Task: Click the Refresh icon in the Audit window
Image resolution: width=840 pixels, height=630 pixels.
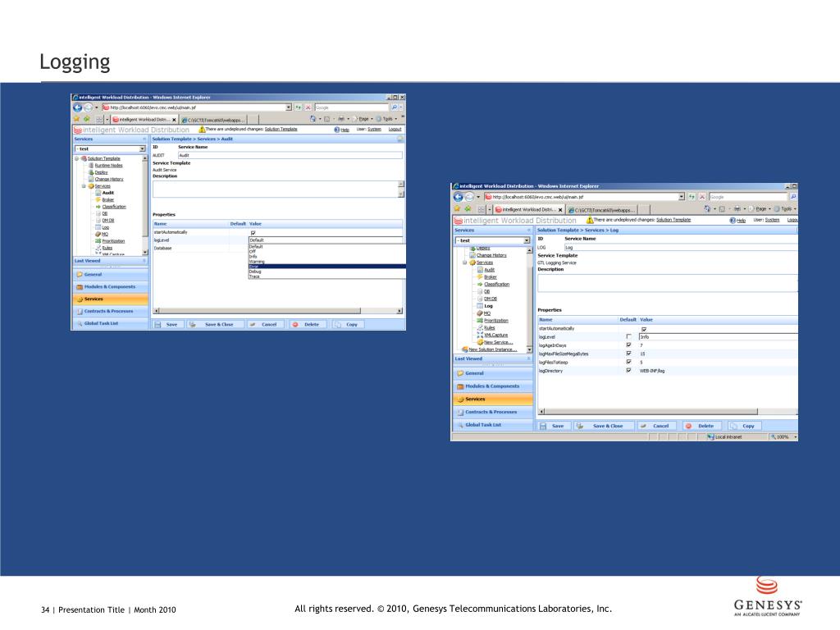Action: pyautogui.click(x=299, y=107)
